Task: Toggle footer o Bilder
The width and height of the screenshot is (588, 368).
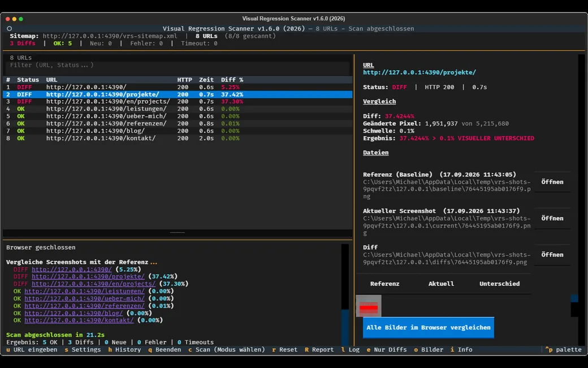Action: coord(429,350)
